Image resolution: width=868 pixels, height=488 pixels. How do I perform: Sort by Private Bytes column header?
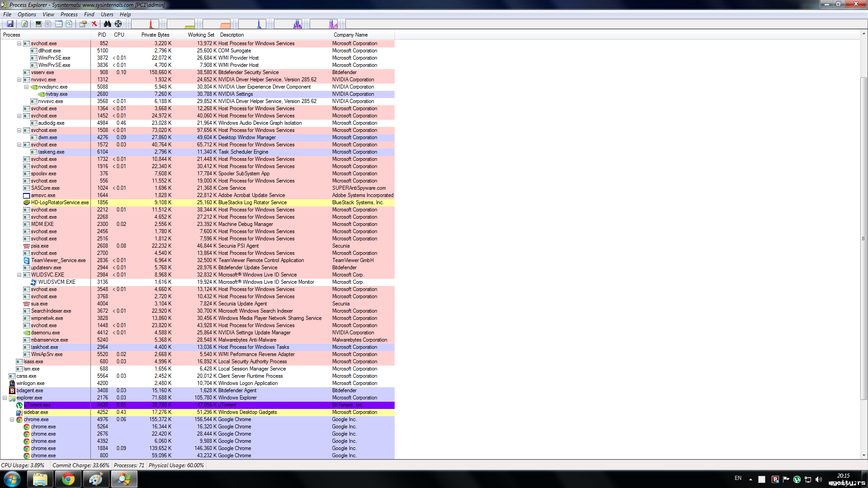pyautogui.click(x=155, y=35)
